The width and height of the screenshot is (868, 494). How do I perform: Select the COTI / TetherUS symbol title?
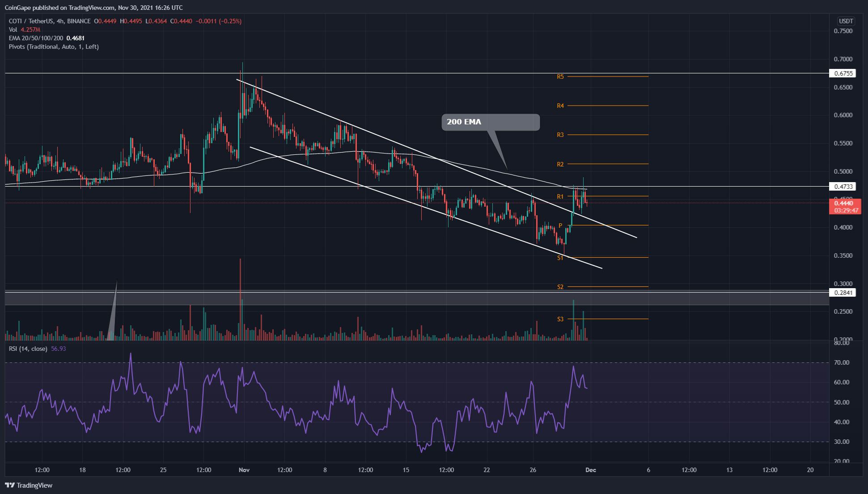(x=31, y=21)
